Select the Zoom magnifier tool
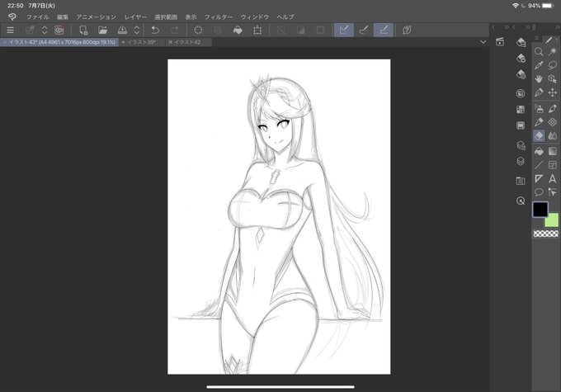The image size is (561, 392). point(539,52)
